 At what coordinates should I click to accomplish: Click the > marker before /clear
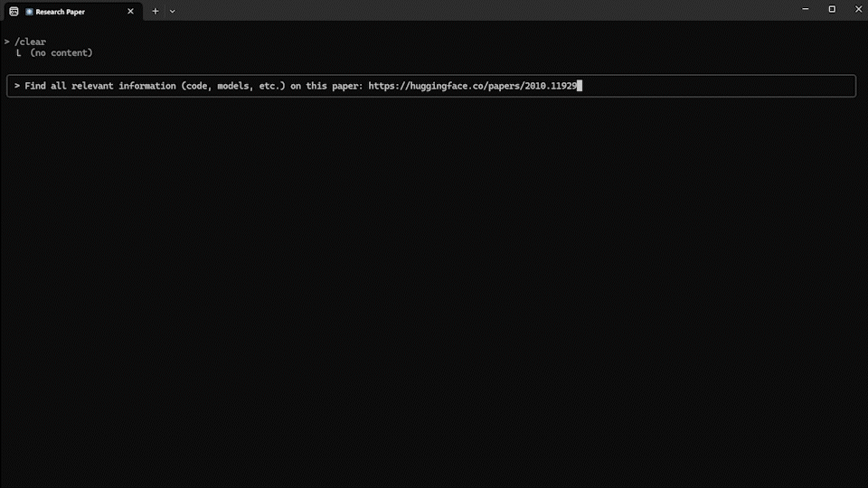tap(7, 42)
